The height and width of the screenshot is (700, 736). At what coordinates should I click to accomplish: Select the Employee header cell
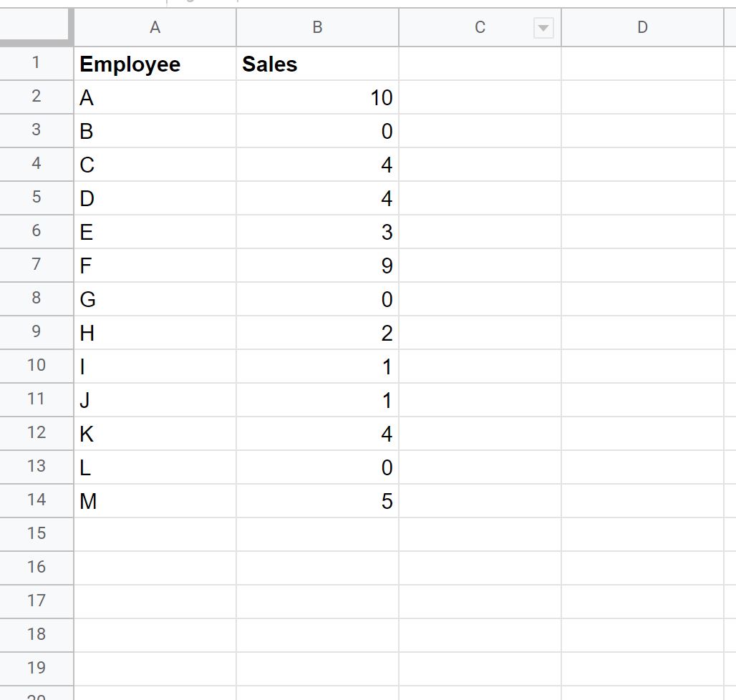[155, 64]
